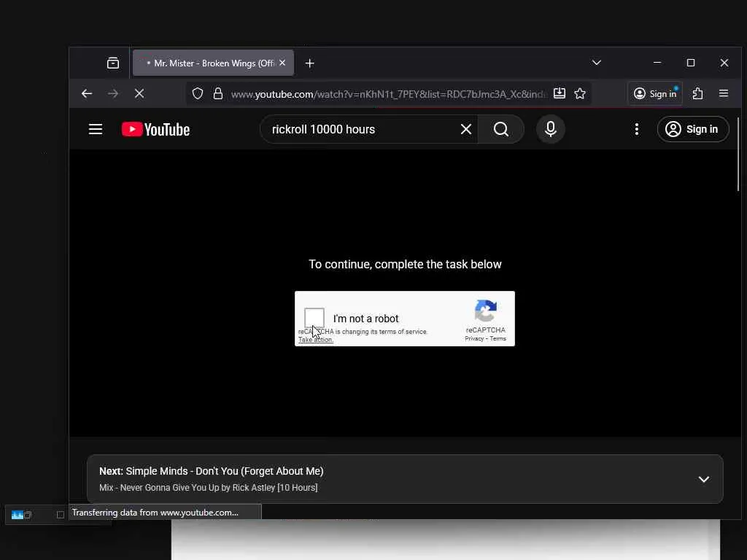Open Firefox application menu

[724, 93]
